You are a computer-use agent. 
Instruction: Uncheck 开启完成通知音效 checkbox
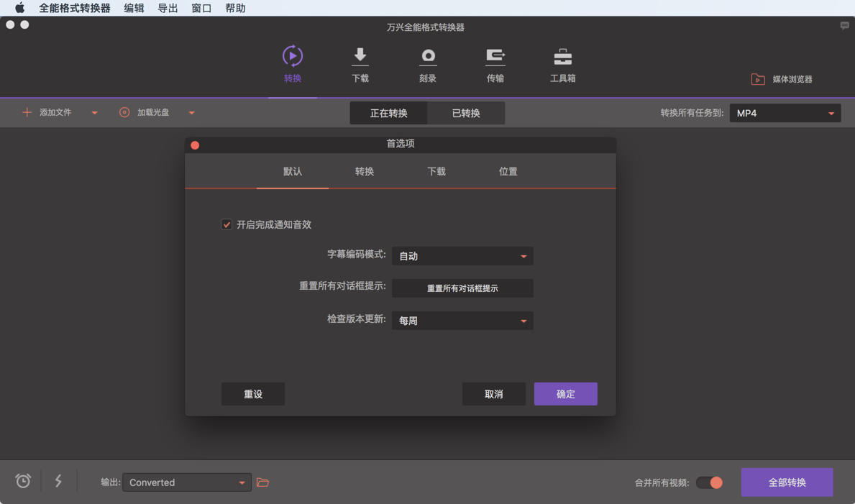click(227, 224)
